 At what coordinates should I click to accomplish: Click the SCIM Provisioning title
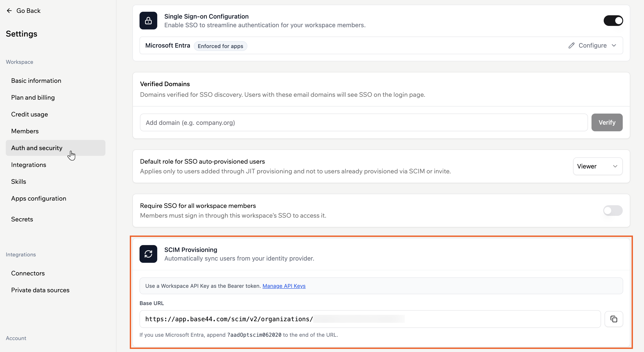pos(191,250)
